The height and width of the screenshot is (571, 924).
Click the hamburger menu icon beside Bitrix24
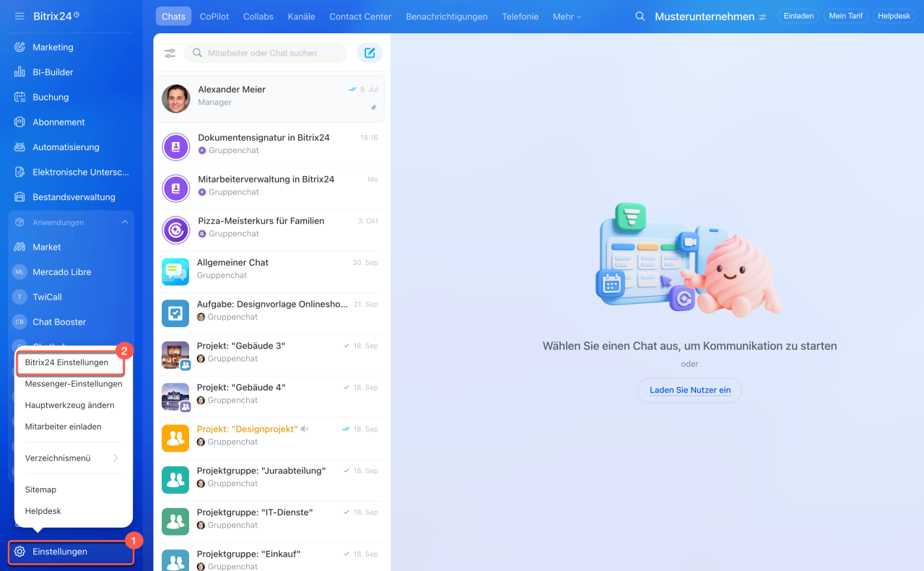19,16
